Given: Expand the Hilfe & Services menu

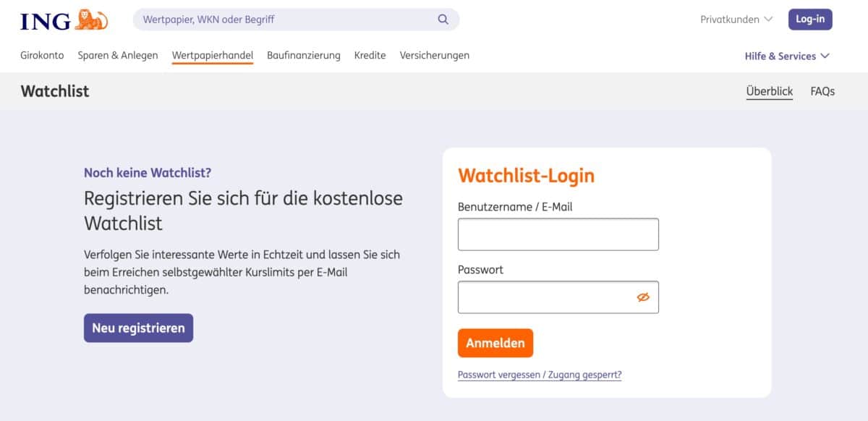Looking at the screenshot, I should point(787,56).
